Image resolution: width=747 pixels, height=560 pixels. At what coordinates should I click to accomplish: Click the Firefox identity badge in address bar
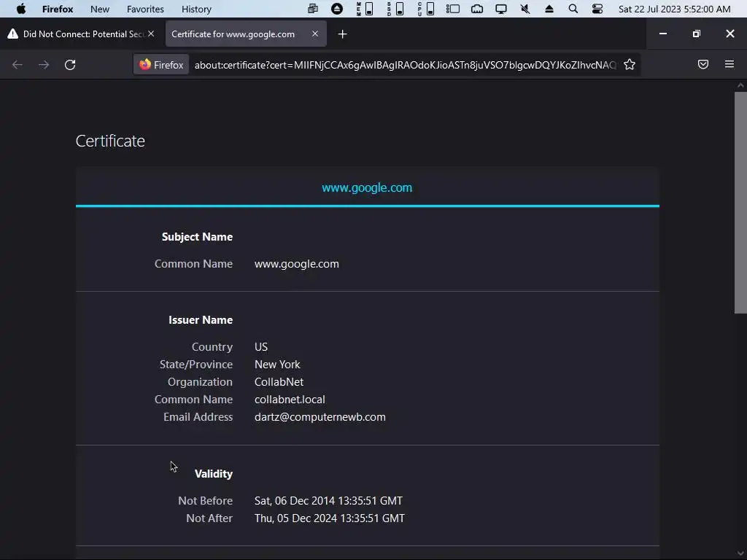[x=161, y=65]
